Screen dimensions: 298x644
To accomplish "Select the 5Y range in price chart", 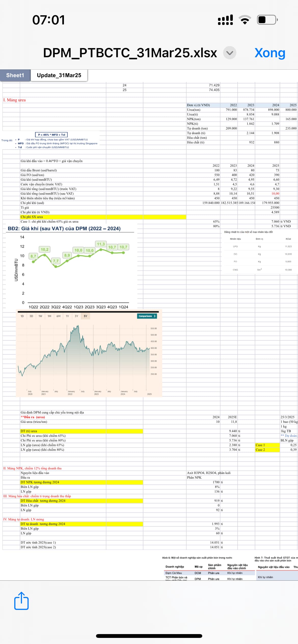I will tap(86, 316).
